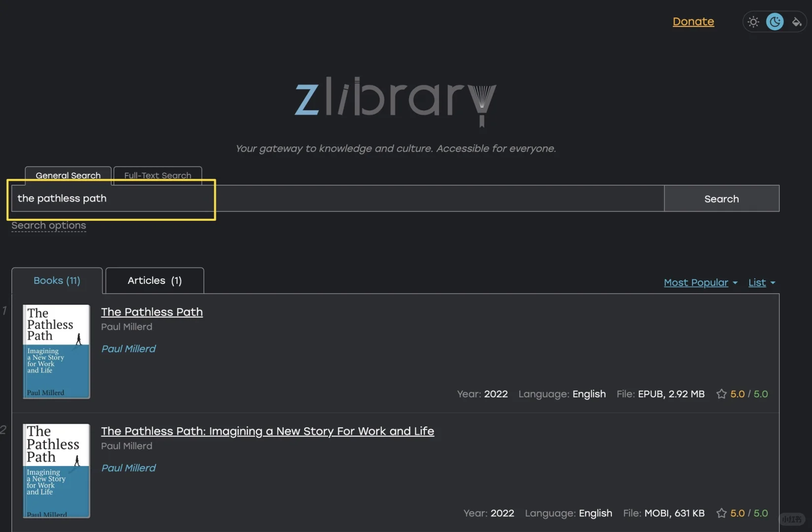812x532 pixels.
Task: Open the Articles (1) tab
Action: click(155, 281)
